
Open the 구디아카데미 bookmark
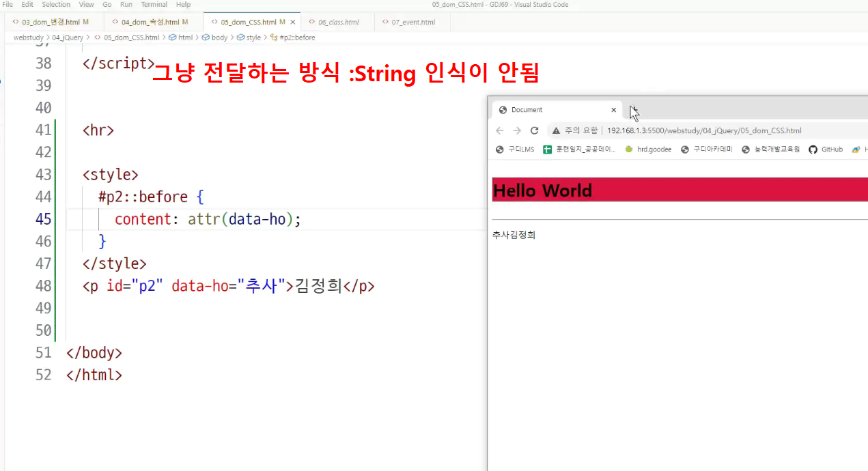point(706,149)
